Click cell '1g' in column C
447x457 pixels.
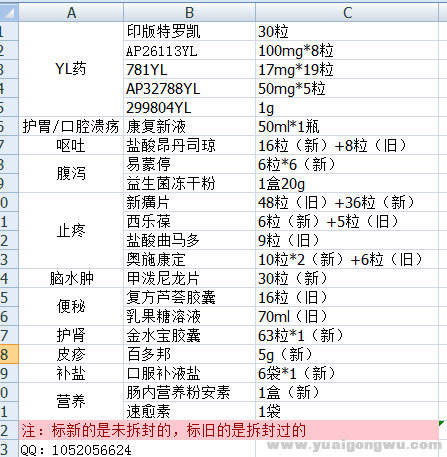tap(347, 107)
